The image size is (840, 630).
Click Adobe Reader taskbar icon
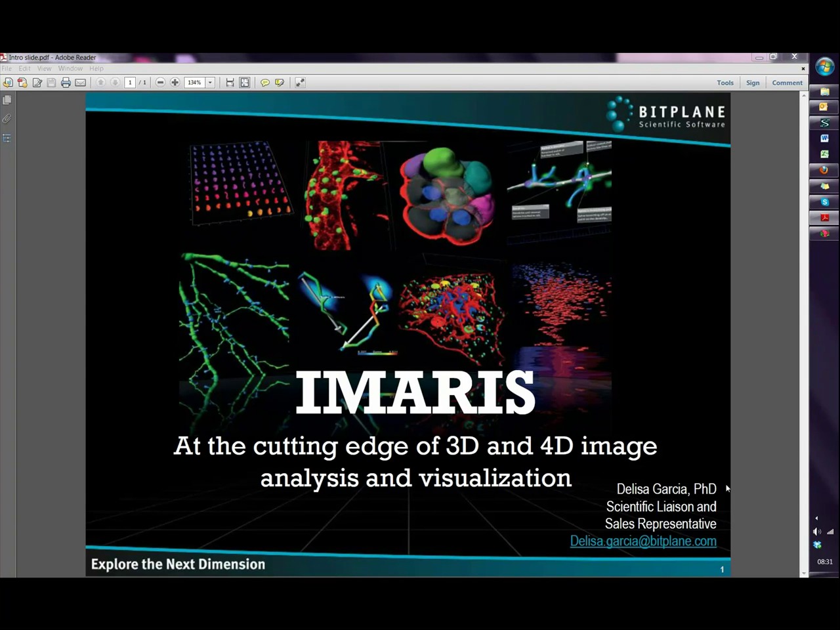(x=824, y=218)
